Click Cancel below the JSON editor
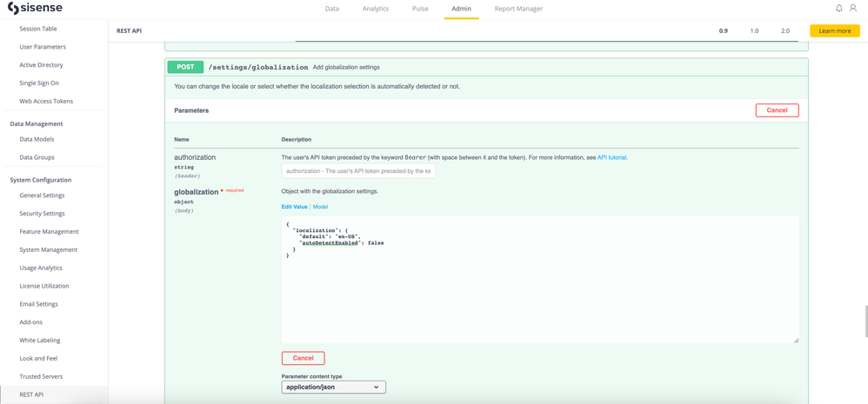This screenshot has width=868, height=404. pos(303,358)
